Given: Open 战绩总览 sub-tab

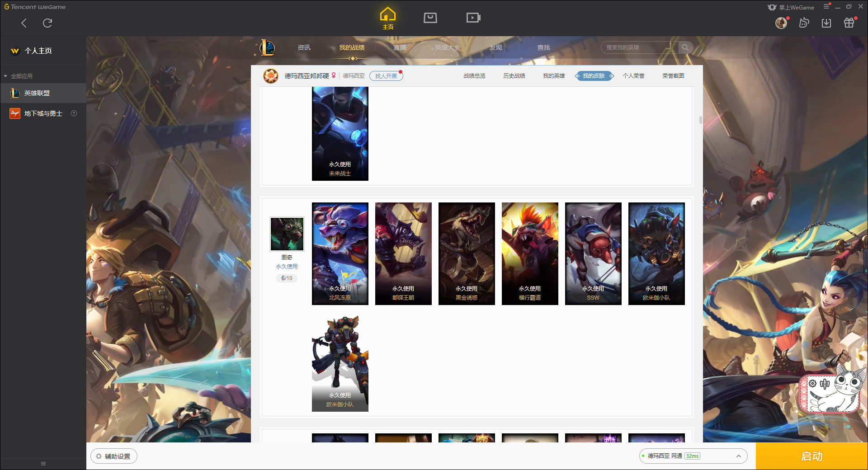Looking at the screenshot, I should click(474, 76).
